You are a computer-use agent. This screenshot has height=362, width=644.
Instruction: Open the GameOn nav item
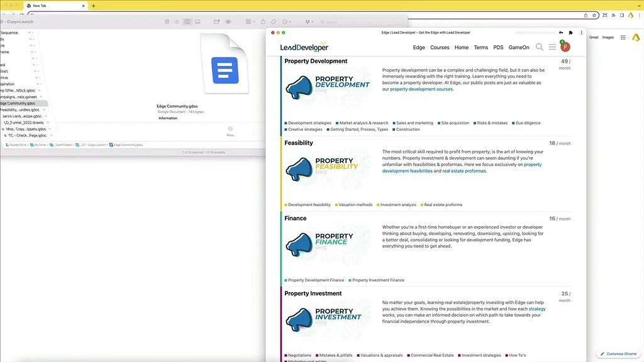tap(519, 48)
